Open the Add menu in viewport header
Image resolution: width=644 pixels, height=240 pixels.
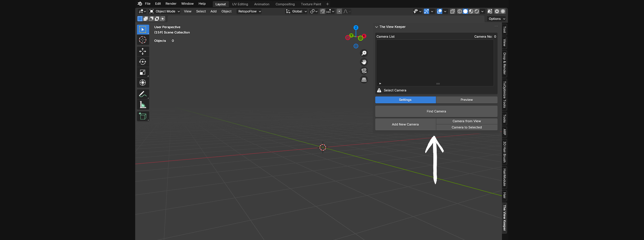coord(213,11)
